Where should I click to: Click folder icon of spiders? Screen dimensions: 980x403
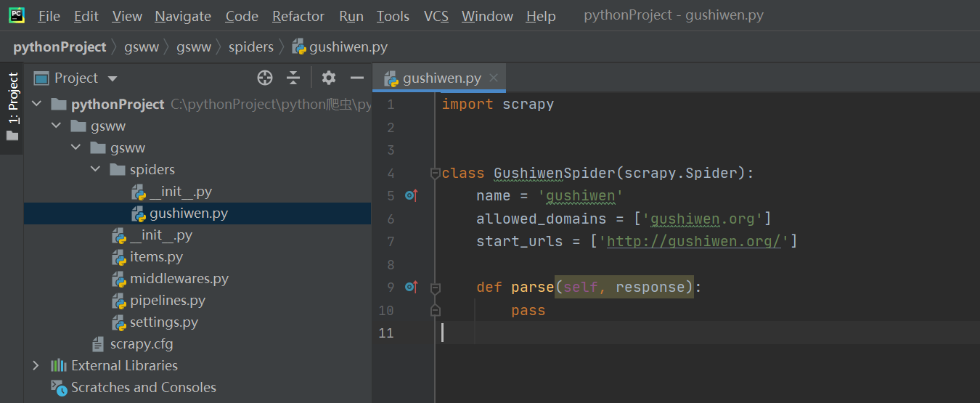[118, 170]
